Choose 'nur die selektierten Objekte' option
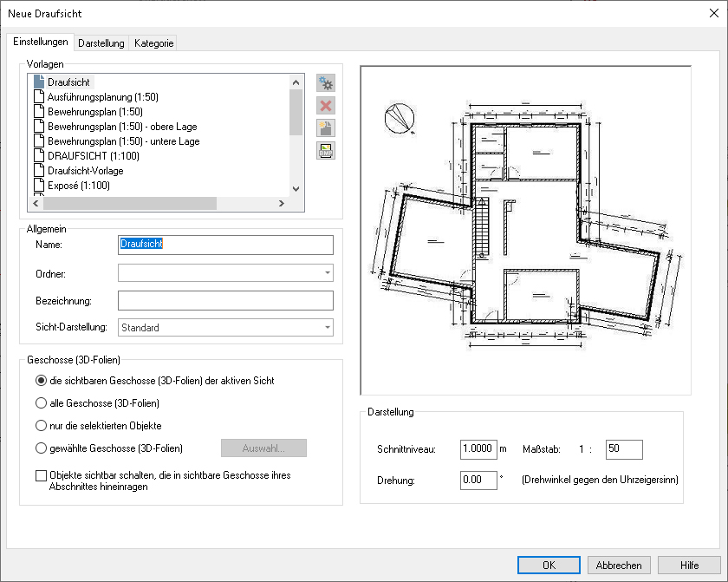 [42, 426]
